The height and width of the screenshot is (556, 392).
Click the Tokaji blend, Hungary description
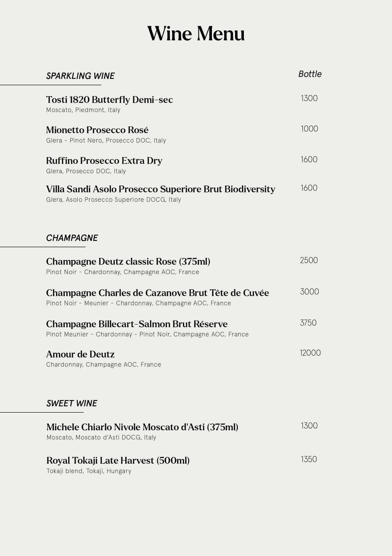pyautogui.click(x=89, y=471)
